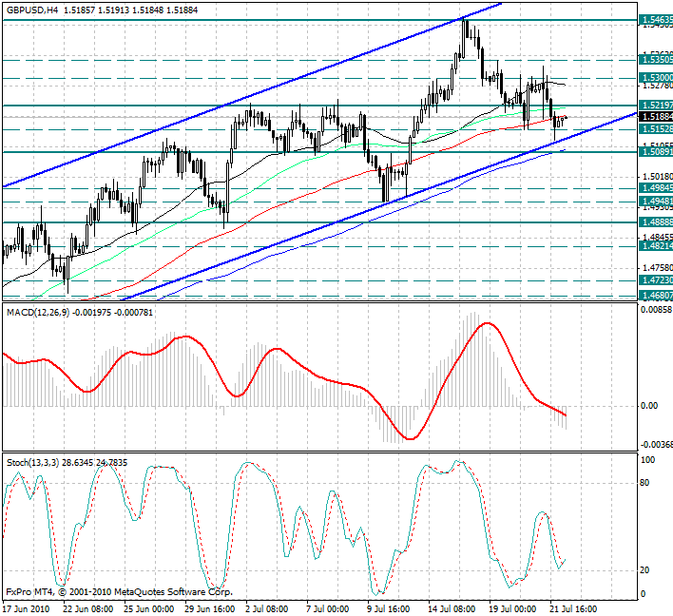Select the 1.4723 price level label
The height and width of the screenshot is (616, 673).
click(x=656, y=280)
